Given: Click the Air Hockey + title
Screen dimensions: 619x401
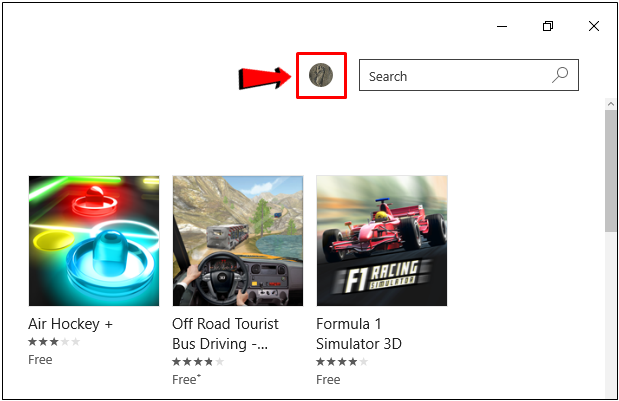Looking at the screenshot, I should tap(70, 325).
